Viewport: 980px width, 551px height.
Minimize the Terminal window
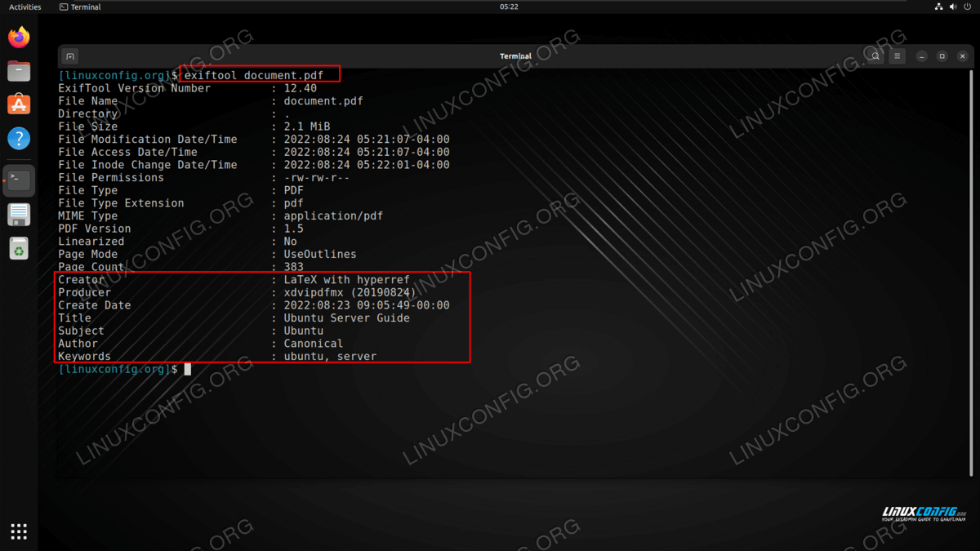point(921,56)
